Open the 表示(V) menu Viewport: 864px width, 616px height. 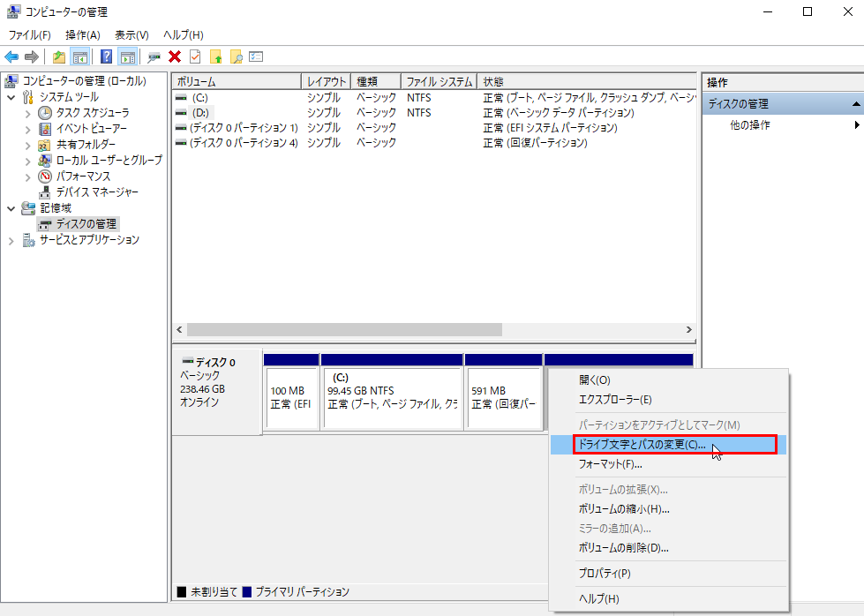(x=130, y=34)
